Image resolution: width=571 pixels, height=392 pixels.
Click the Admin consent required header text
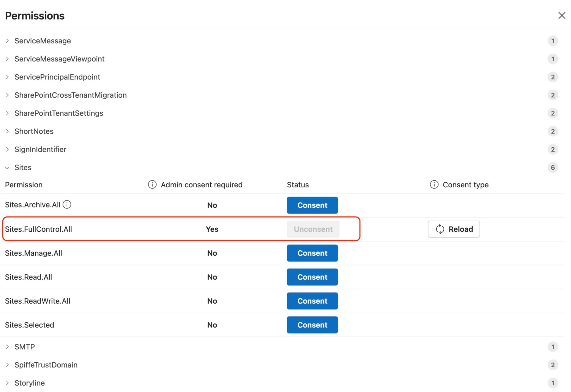tap(202, 185)
